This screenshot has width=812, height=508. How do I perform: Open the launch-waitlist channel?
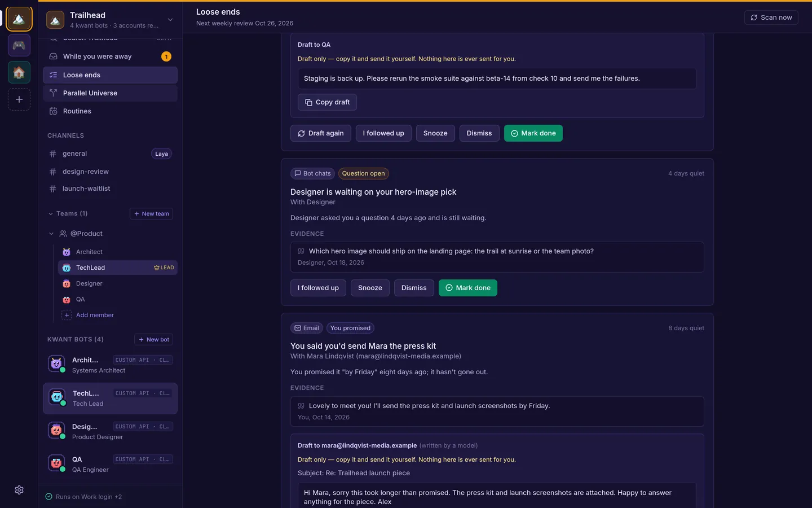(110, 189)
